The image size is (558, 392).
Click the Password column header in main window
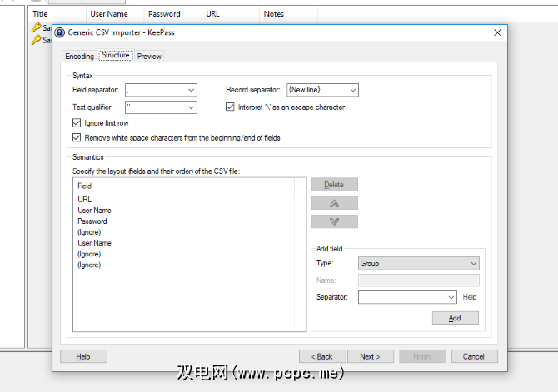pos(173,14)
